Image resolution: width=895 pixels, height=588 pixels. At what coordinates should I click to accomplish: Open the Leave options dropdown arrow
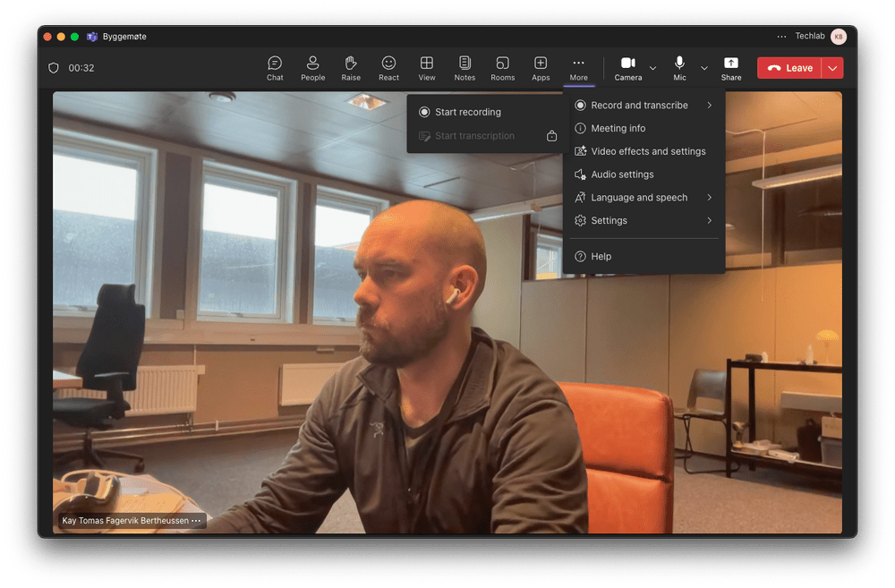pos(832,68)
